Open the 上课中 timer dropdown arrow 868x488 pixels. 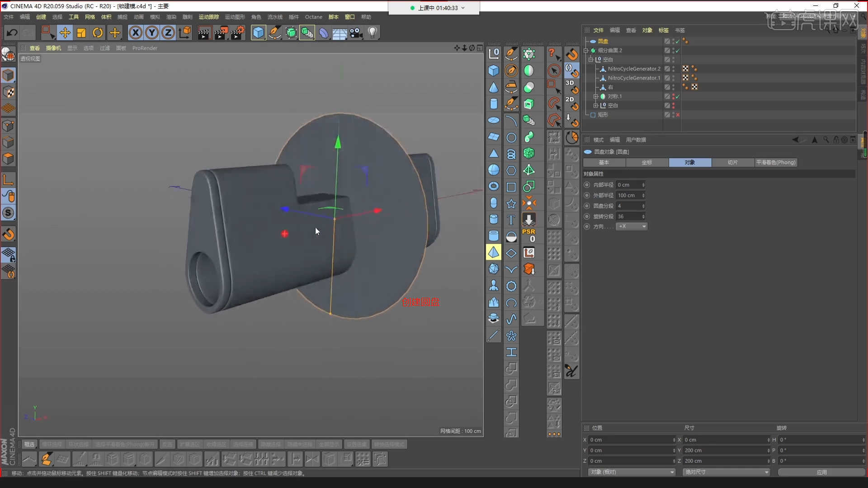coord(463,8)
